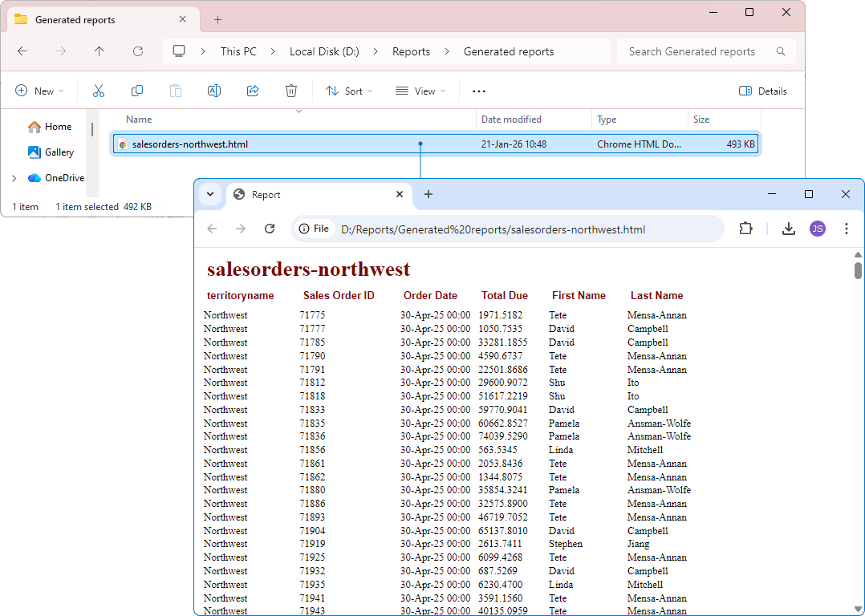Click the Total Due column heading

tap(504, 296)
